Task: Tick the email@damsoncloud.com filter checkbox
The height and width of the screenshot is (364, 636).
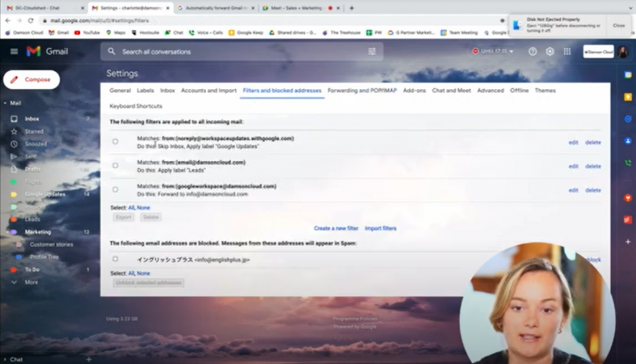Action: (115, 166)
